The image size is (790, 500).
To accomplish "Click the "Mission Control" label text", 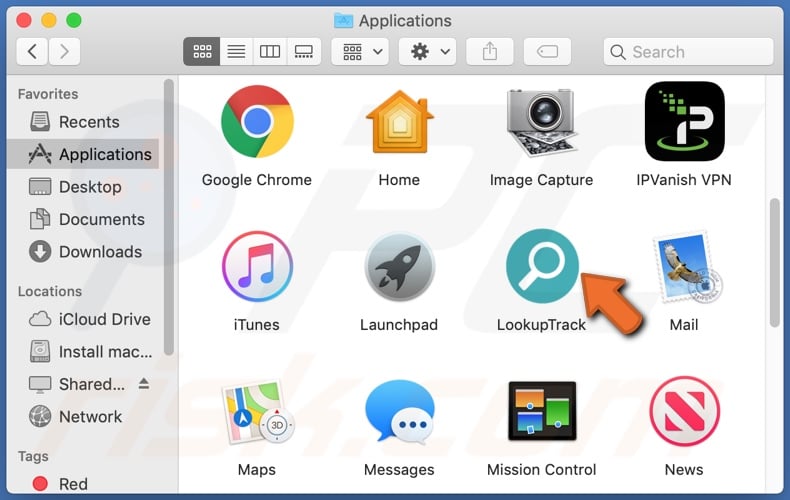I will tap(542, 470).
